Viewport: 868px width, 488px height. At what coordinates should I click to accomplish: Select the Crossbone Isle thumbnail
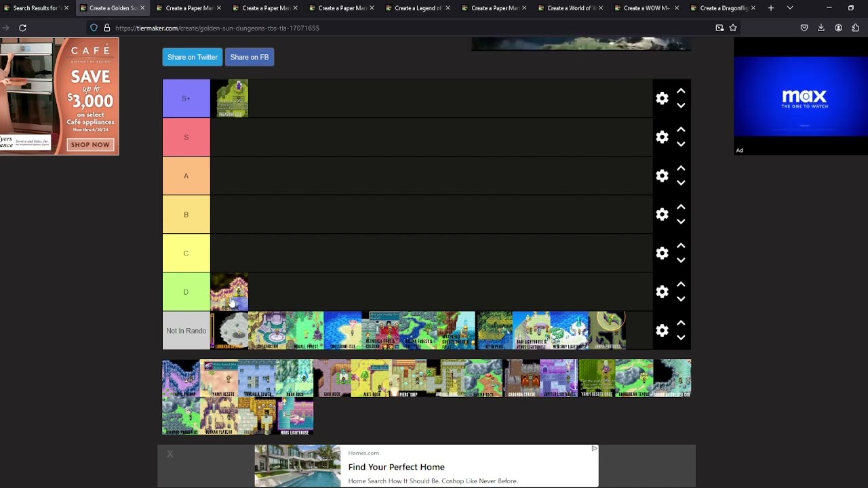(343, 330)
